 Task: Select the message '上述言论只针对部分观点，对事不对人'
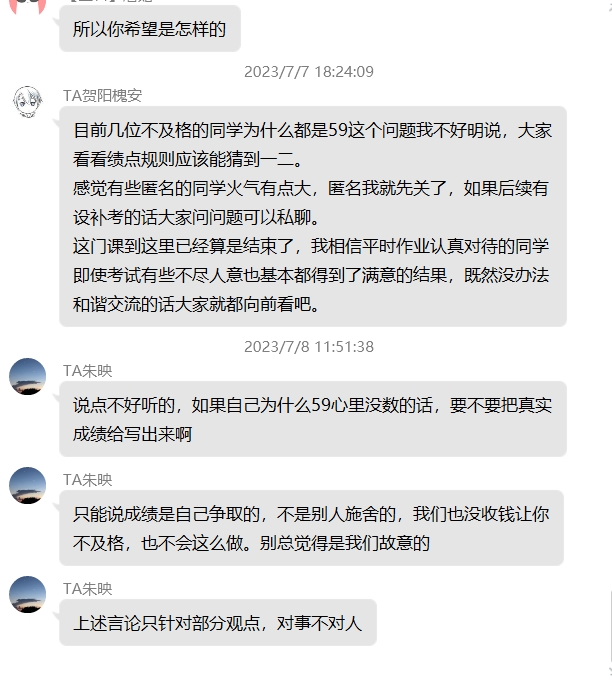click(x=218, y=623)
